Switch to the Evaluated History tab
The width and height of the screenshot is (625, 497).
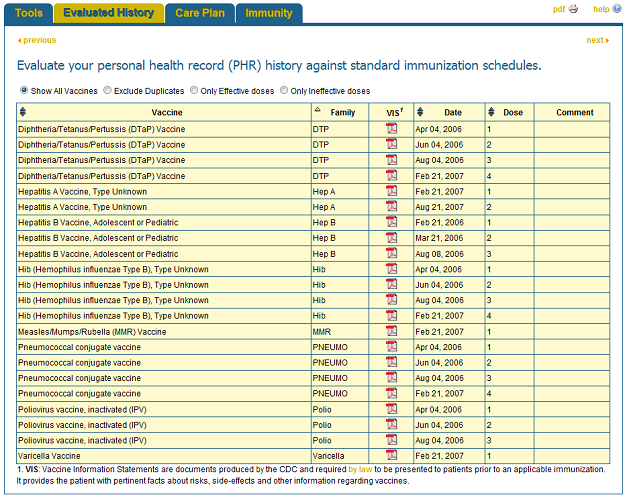point(109,13)
